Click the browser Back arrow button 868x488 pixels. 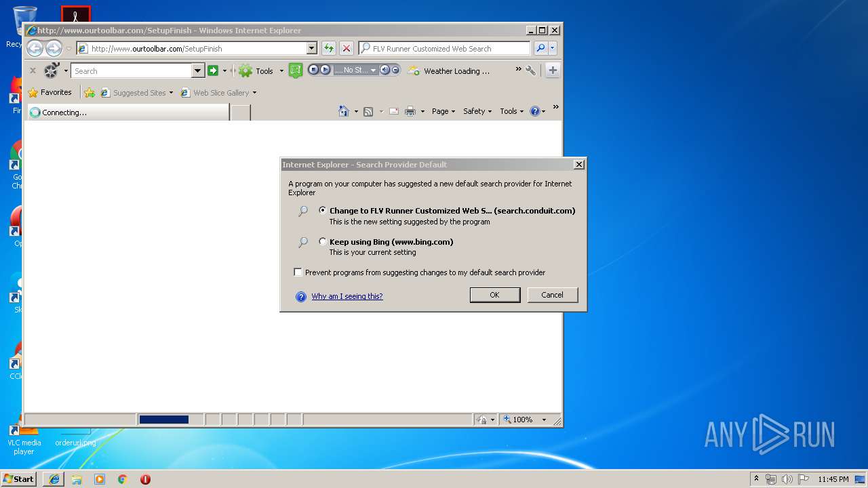(35, 48)
